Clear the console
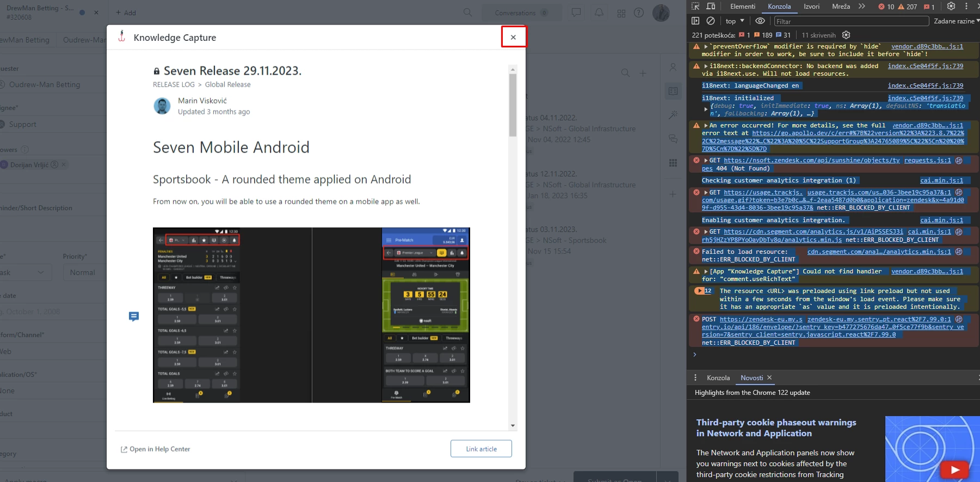The height and width of the screenshot is (482, 980). [711, 21]
